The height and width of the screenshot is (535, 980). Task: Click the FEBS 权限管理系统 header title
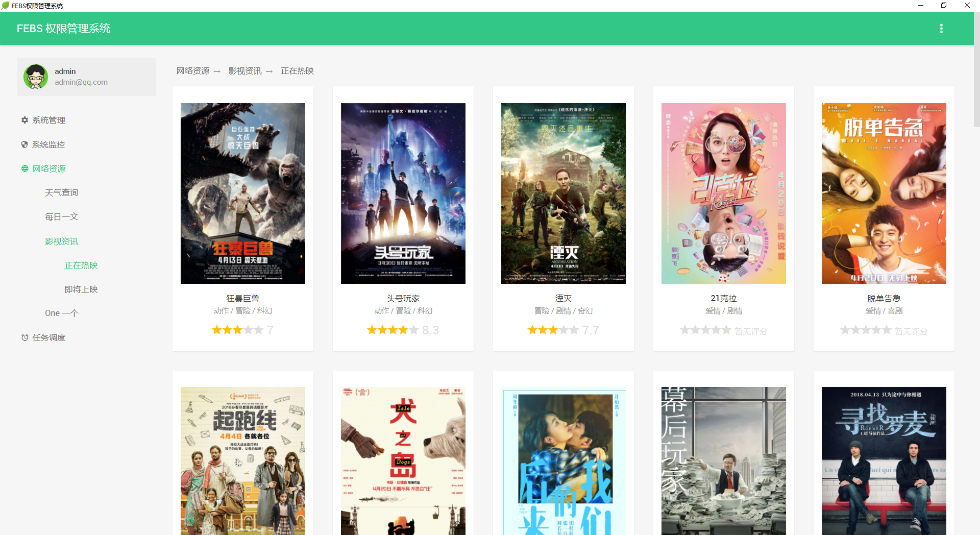click(63, 29)
